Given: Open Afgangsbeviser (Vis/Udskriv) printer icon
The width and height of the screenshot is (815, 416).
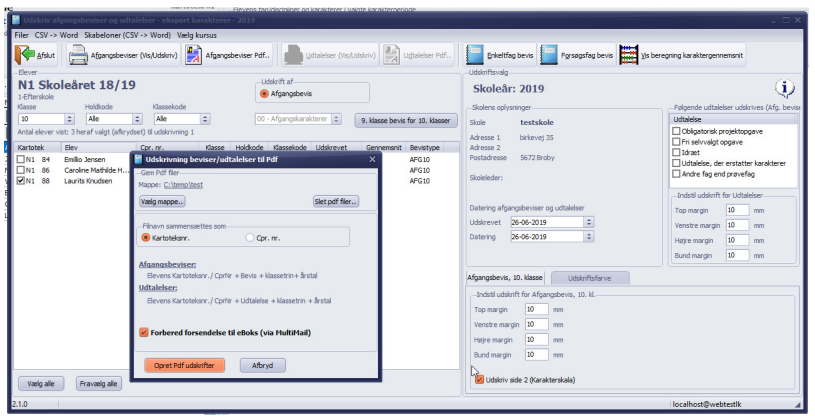Looking at the screenshot, I should pos(78,55).
